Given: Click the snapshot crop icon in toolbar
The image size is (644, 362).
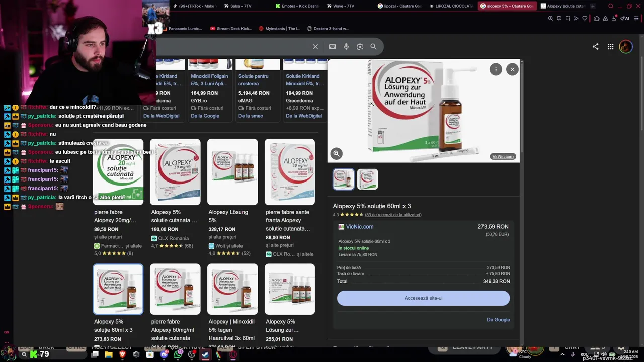Looking at the screenshot, I should point(568,18).
